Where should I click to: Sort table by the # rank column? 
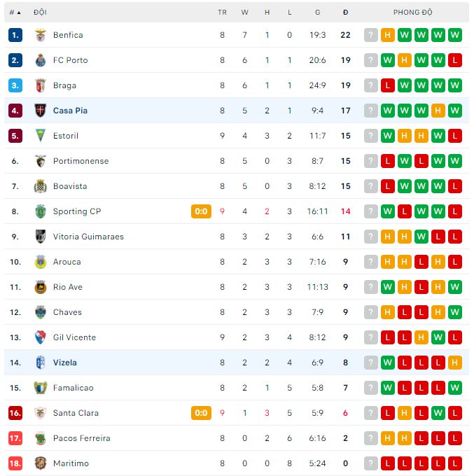15,12
